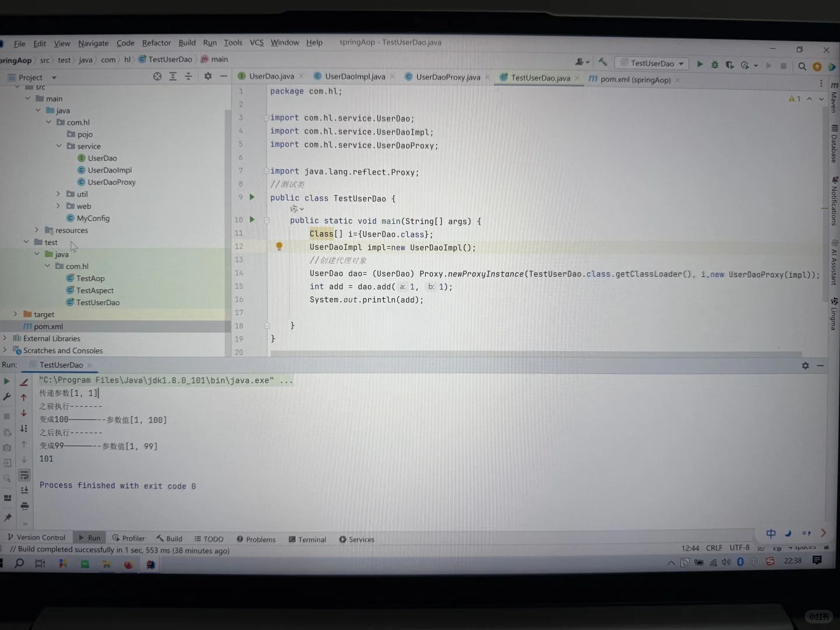
Task: Select opened file in Project panel
Action: pyautogui.click(x=157, y=76)
